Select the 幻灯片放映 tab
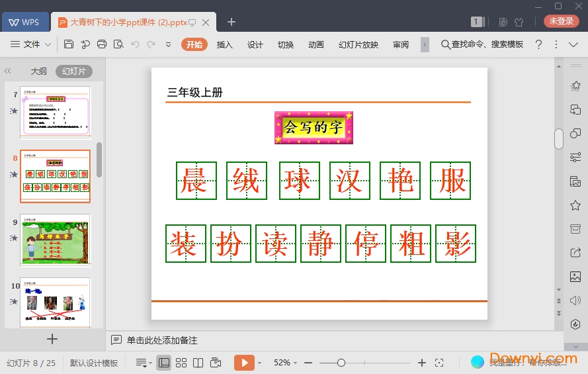This screenshot has height=374, width=588. (358, 44)
